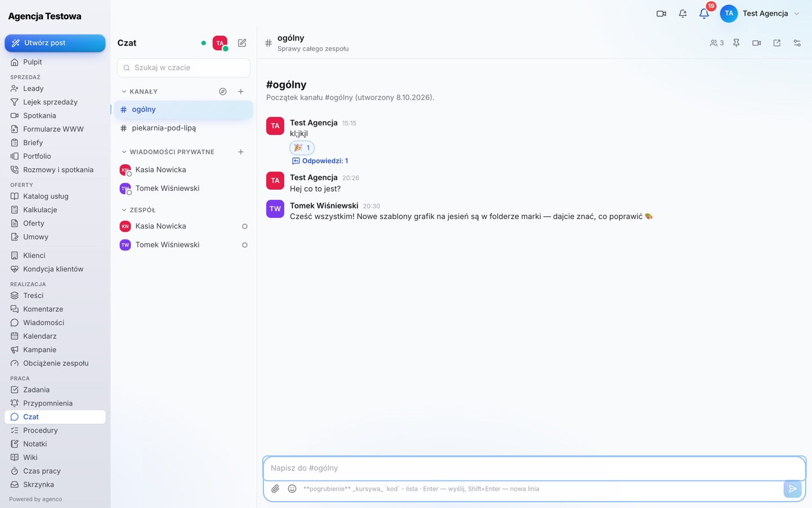Select Tomek Wiśniewski in ZESPÓŁ list

[184, 245]
